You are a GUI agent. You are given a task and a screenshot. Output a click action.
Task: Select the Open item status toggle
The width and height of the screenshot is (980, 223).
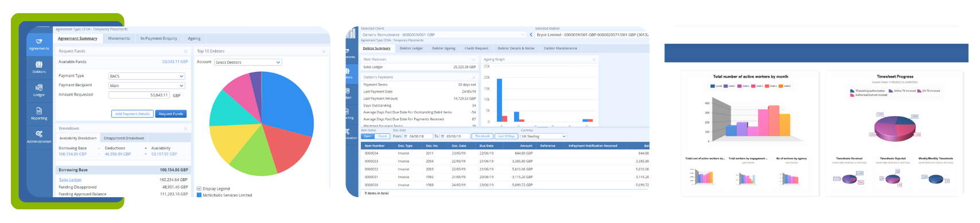(x=367, y=136)
